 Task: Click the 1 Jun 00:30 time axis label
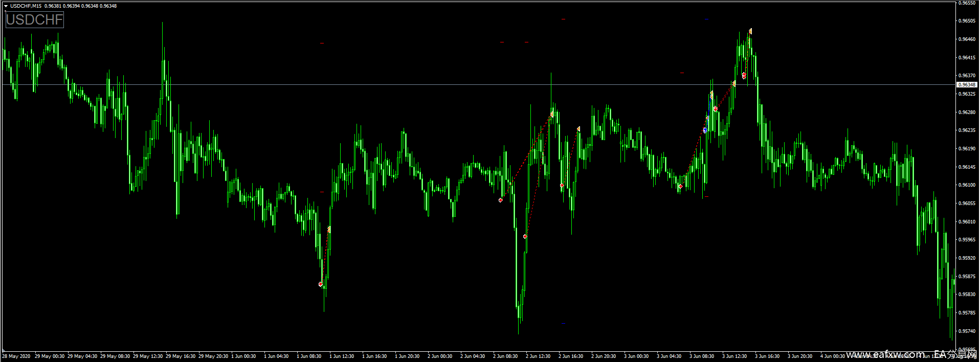tap(243, 356)
